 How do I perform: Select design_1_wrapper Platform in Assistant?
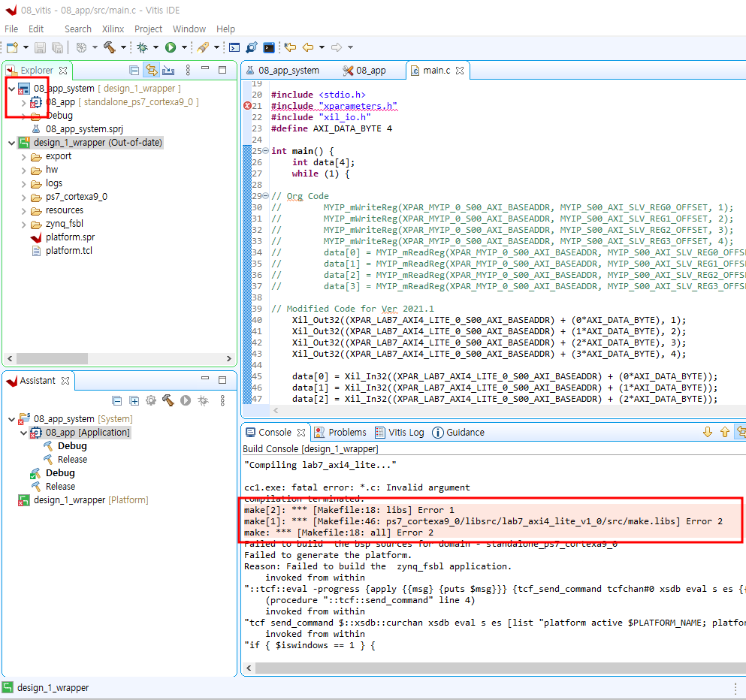pos(83,500)
